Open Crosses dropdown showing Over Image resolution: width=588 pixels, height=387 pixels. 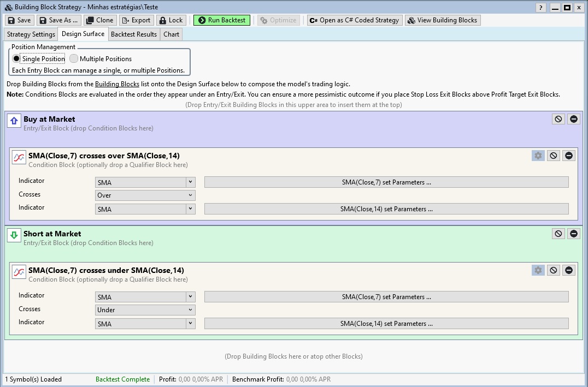coord(145,195)
